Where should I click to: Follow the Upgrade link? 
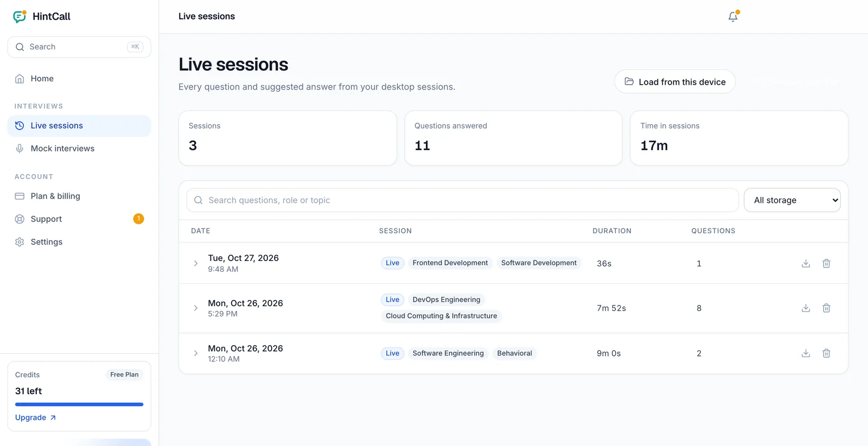[35, 418]
